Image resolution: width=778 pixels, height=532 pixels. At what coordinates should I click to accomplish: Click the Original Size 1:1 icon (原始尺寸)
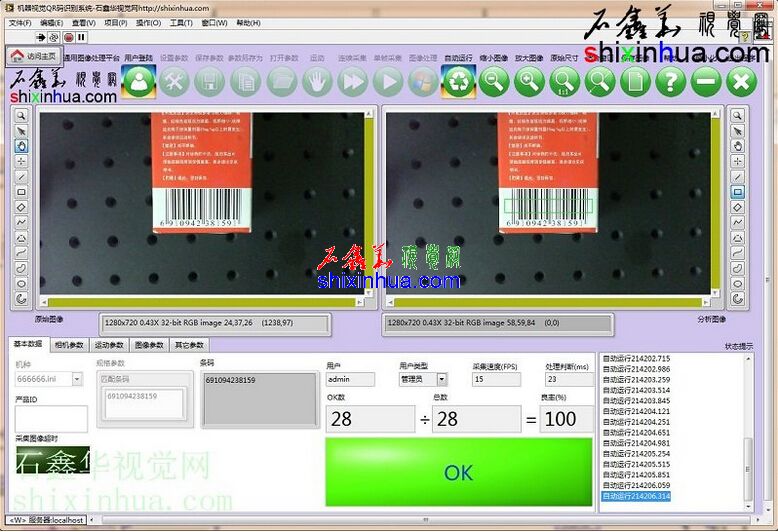564,81
